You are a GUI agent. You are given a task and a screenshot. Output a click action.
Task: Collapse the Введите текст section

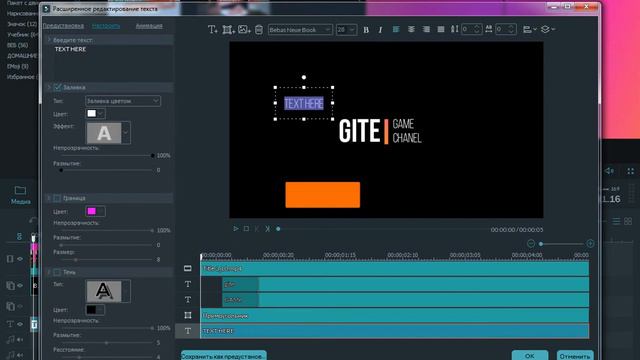click(x=49, y=40)
